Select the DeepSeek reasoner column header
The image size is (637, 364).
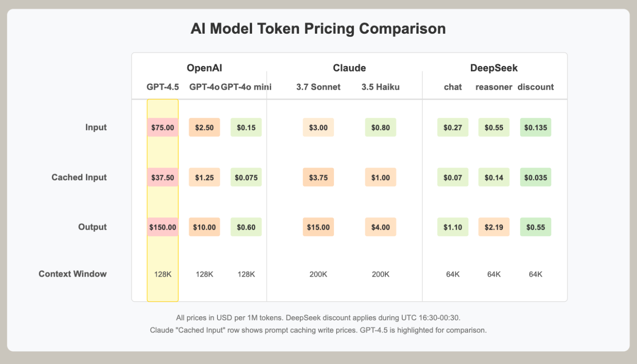[x=494, y=87]
